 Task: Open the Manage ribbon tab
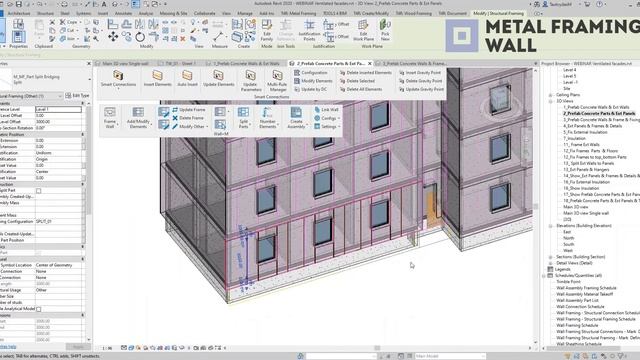(x=245, y=13)
